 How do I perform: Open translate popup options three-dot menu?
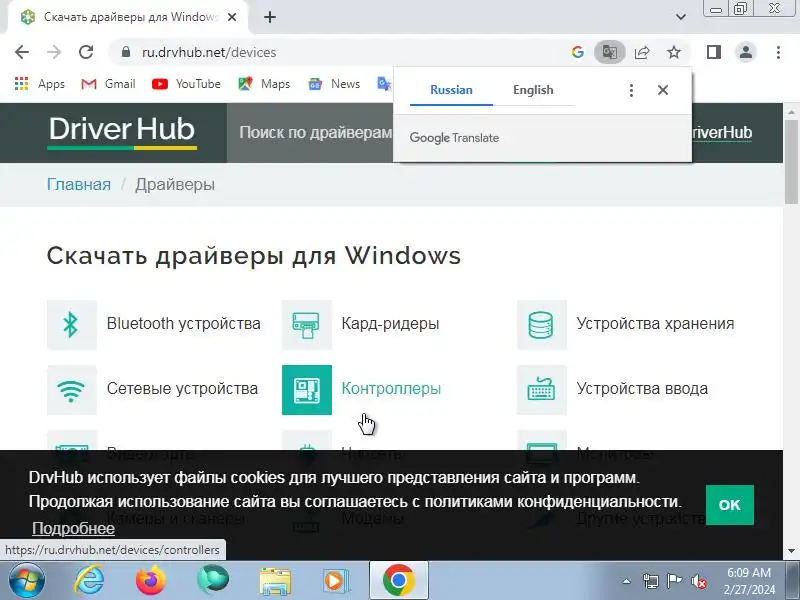point(631,90)
